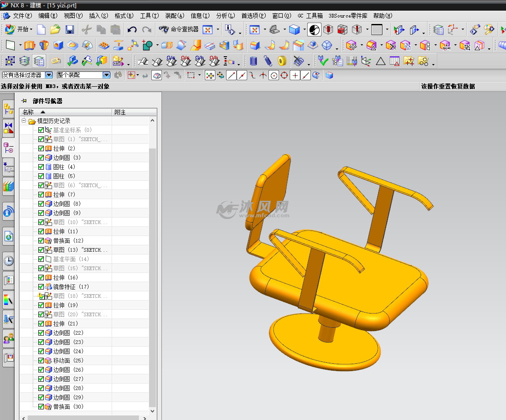Click the 名称 column header to sort
506x420 pixels.
coord(29,112)
